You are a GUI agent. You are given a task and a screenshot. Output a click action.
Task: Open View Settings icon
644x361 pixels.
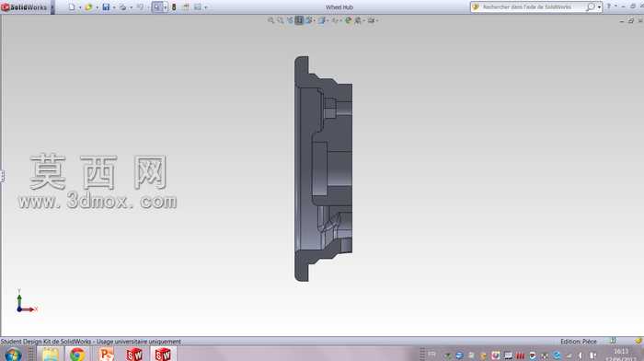(x=372, y=20)
